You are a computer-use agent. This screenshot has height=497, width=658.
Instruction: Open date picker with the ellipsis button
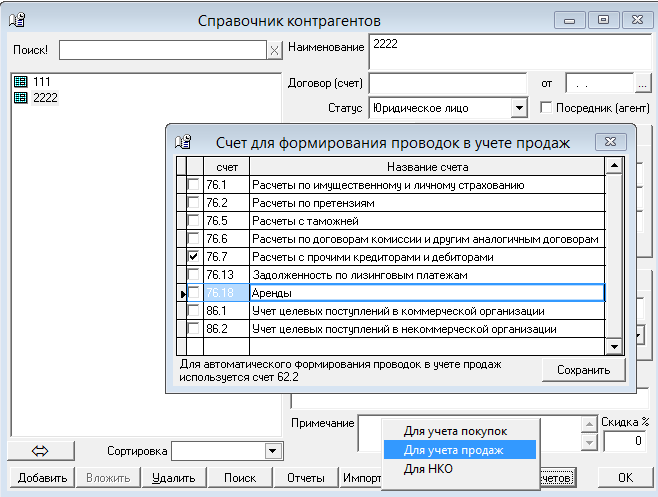point(642,84)
